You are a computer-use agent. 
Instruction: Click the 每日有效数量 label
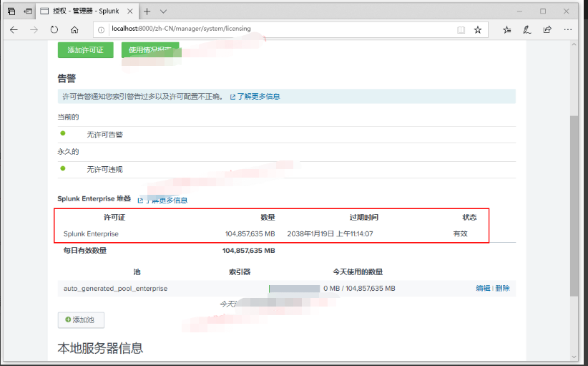tap(85, 251)
